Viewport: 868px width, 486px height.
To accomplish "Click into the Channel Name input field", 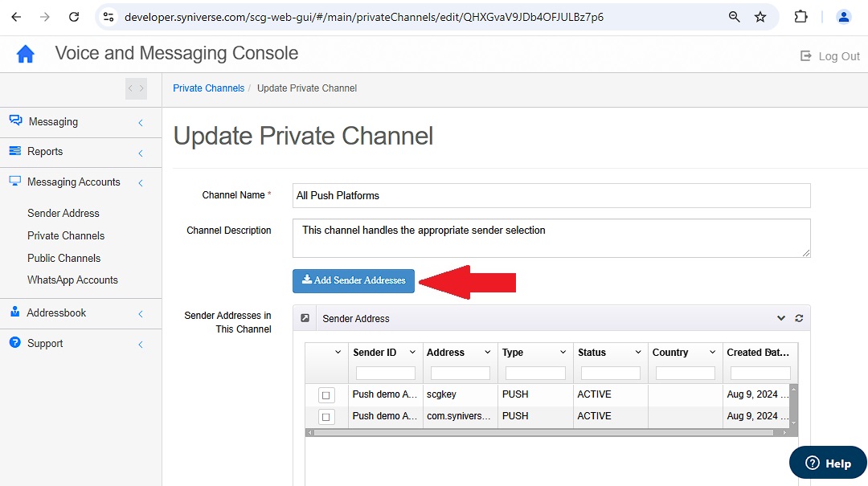I will pos(551,195).
